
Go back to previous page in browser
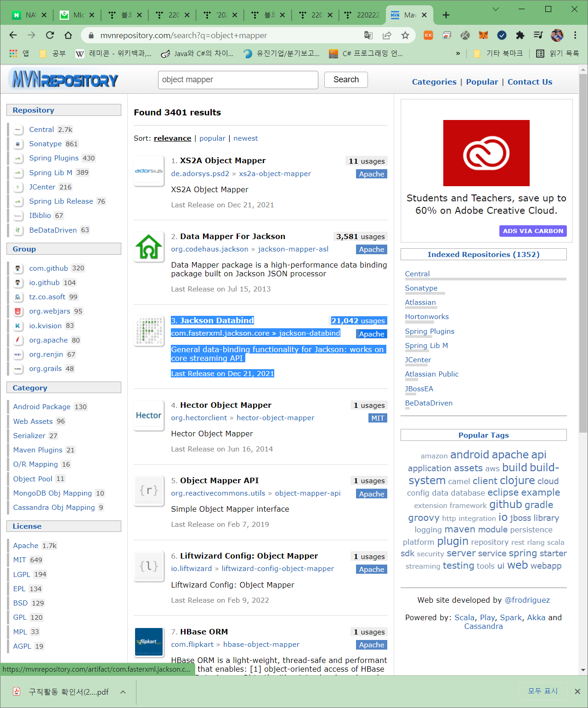(13, 35)
